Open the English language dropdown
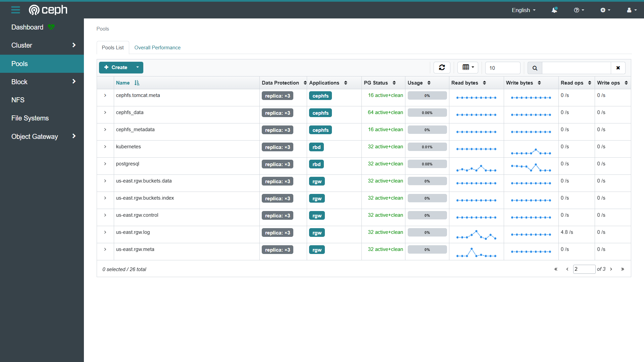This screenshot has width=644, height=362. [524, 10]
